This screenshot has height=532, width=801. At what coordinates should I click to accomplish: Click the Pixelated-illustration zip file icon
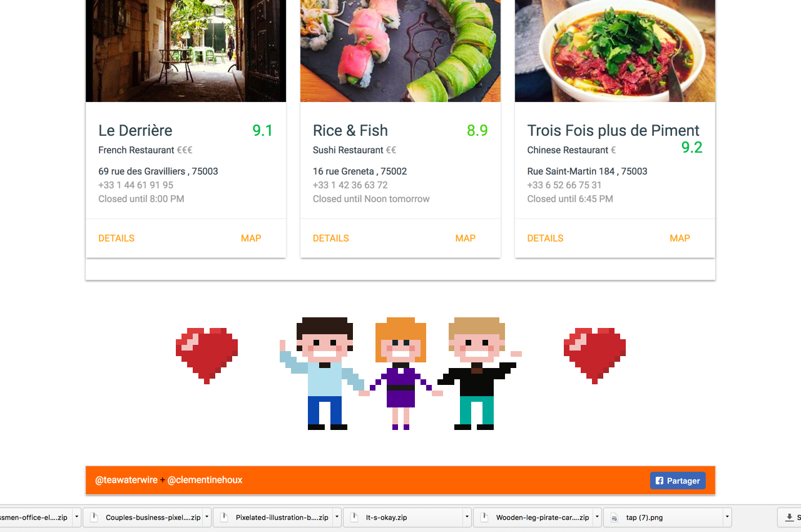(225, 518)
